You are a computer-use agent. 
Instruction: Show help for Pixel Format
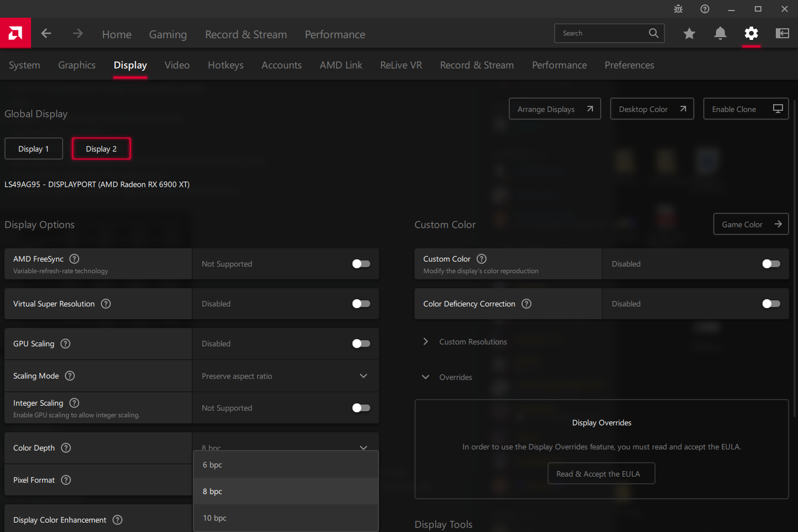[66, 480]
